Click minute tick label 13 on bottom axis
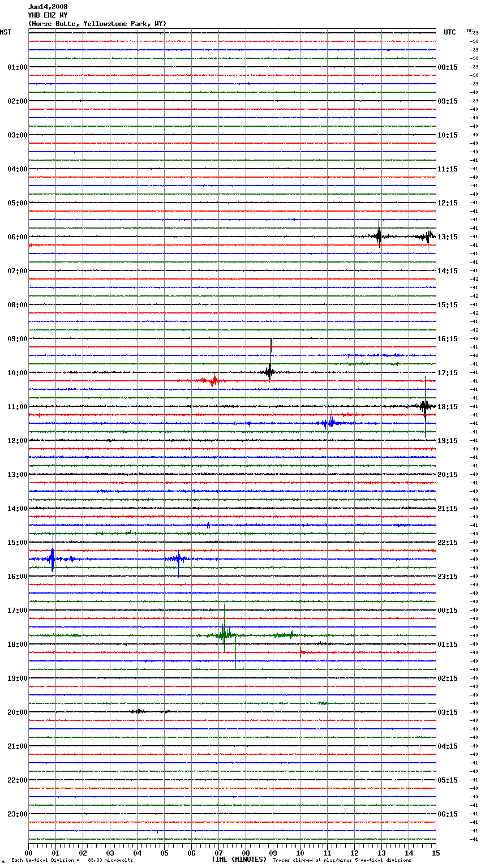481x868 pixels. click(x=381, y=853)
